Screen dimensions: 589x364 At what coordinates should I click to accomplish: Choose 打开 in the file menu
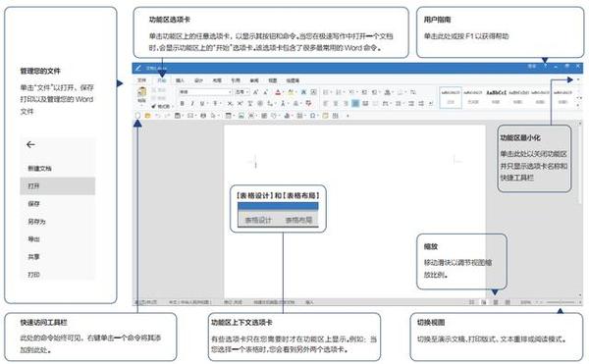click(58, 186)
